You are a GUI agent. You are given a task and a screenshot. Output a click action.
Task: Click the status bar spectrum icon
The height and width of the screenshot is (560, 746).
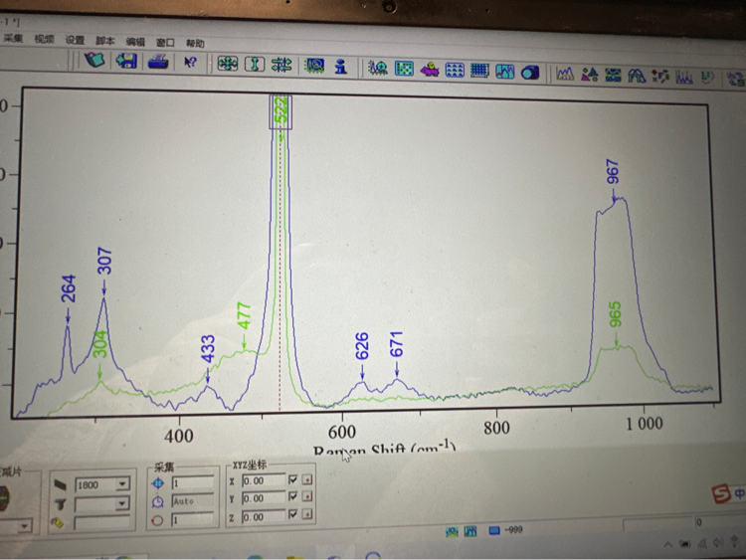point(470,531)
